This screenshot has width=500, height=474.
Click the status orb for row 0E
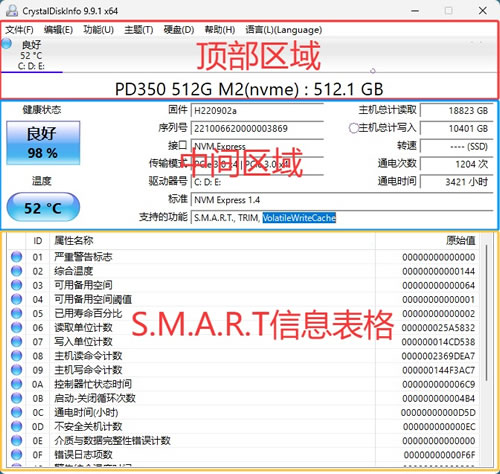pyautogui.click(x=16, y=440)
